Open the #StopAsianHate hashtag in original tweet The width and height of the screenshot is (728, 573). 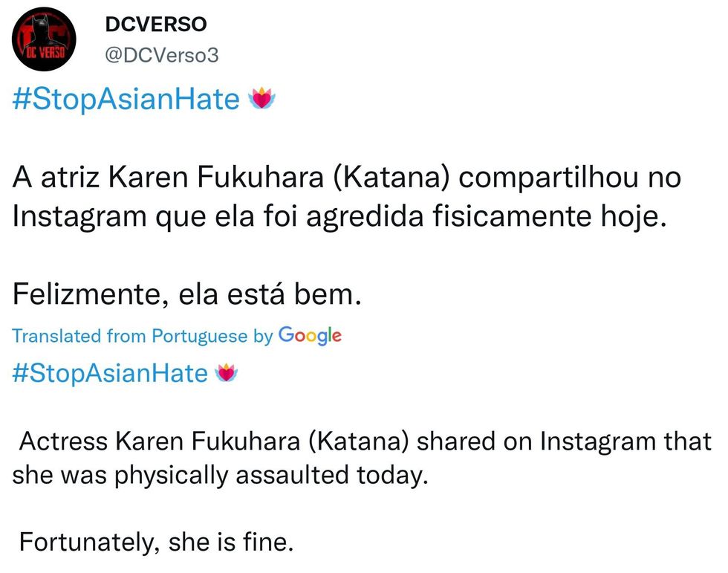126,99
